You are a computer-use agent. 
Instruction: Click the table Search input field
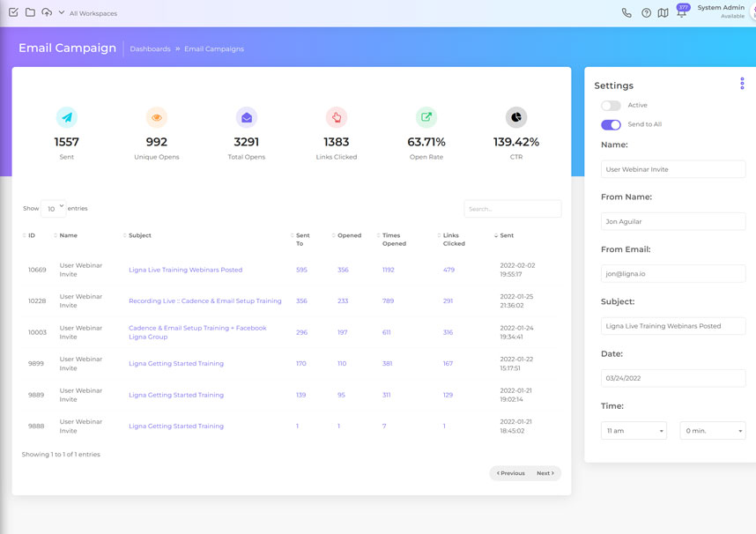pyautogui.click(x=512, y=209)
